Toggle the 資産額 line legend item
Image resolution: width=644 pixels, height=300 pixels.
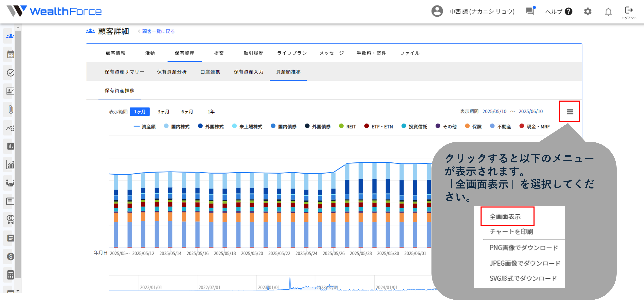(x=144, y=126)
